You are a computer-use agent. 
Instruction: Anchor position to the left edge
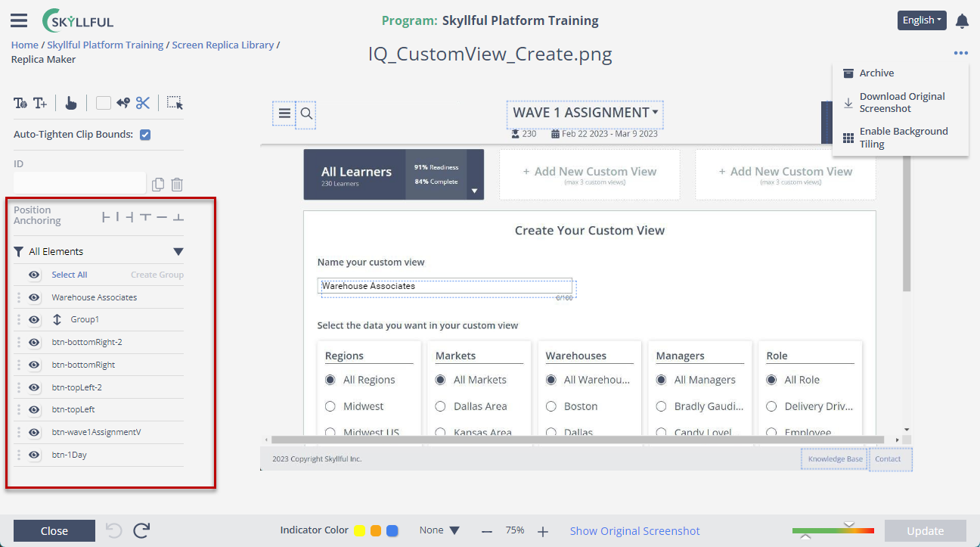click(x=105, y=217)
